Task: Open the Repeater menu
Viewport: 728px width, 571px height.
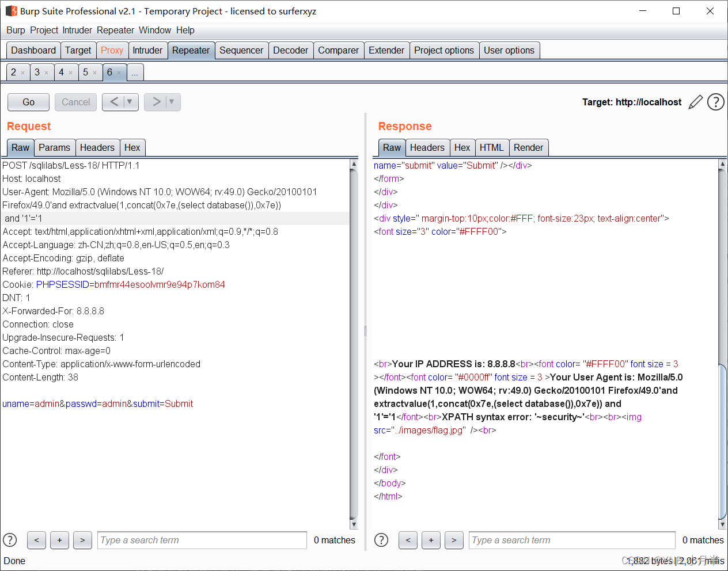Action: click(115, 30)
